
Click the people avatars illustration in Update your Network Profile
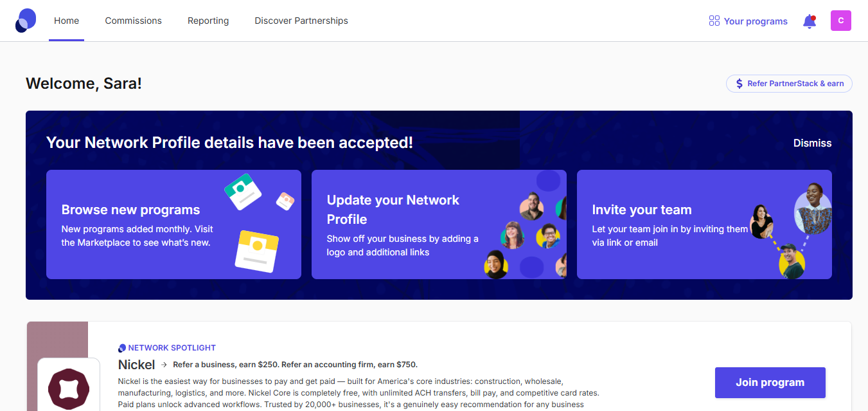tap(526, 224)
